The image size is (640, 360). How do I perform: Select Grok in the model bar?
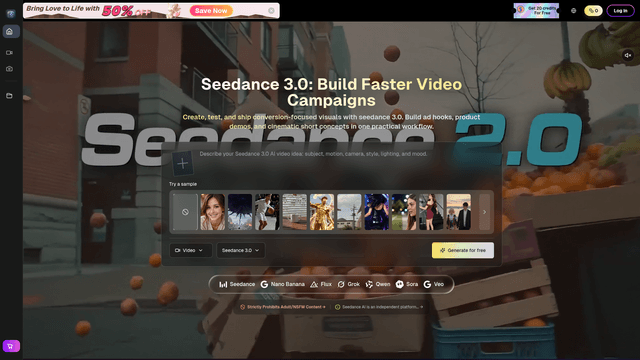click(x=349, y=284)
